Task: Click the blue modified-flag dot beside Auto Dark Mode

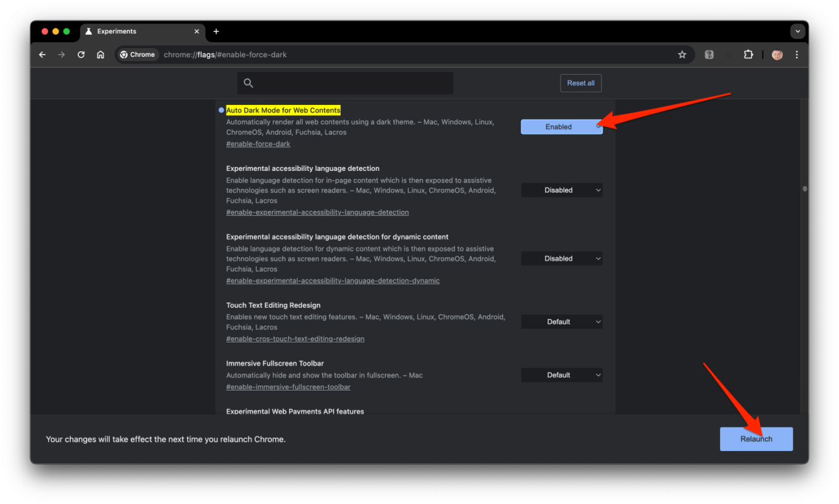Action: click(221, 110)
